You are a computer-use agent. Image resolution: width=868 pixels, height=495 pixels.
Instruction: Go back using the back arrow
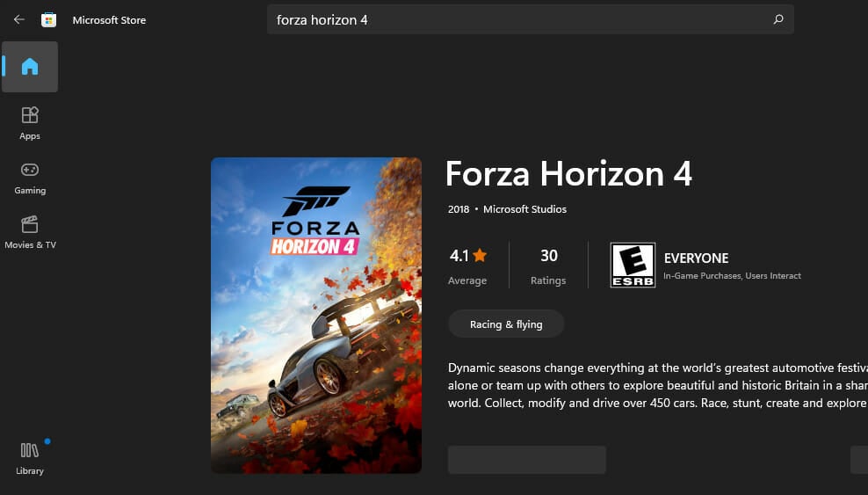[x=19, y=20]
